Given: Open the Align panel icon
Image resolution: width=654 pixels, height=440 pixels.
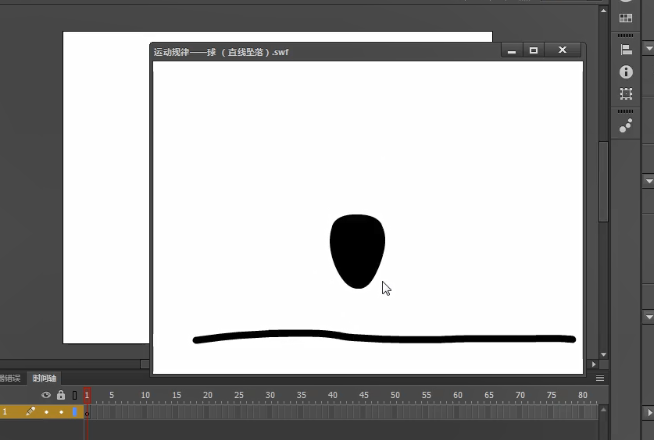Looking at the screenshot, I should [x=626, y=50].
